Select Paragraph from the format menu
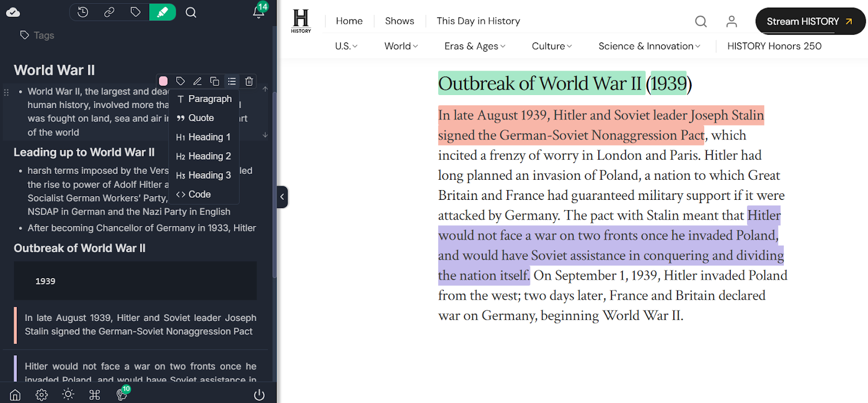 click(x=204, y=99)
